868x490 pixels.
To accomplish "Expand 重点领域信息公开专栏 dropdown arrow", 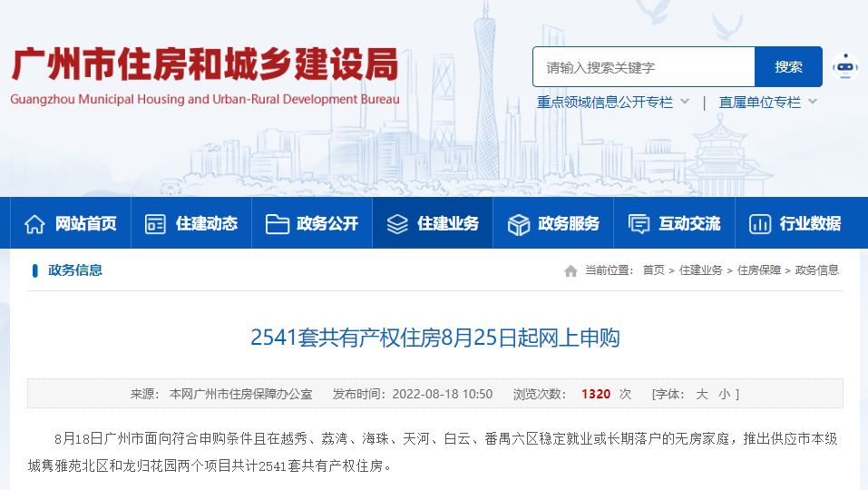I will point(685,102).
